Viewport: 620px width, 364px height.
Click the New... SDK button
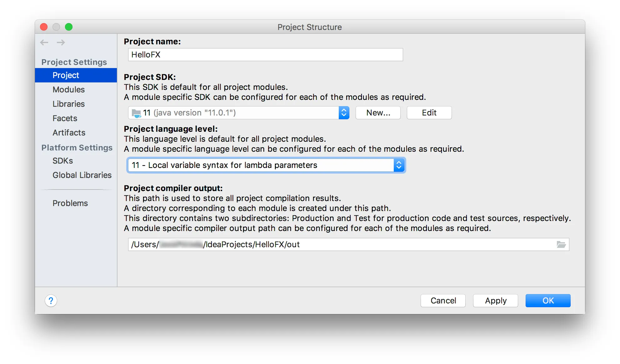pyautogui.click(x=378, y=113)
